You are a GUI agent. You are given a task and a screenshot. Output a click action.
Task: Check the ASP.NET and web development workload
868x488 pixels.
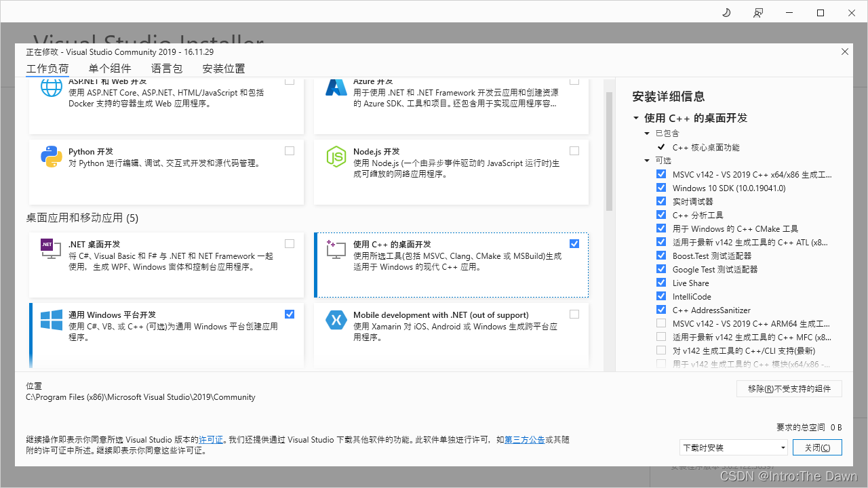click(290, 81)
